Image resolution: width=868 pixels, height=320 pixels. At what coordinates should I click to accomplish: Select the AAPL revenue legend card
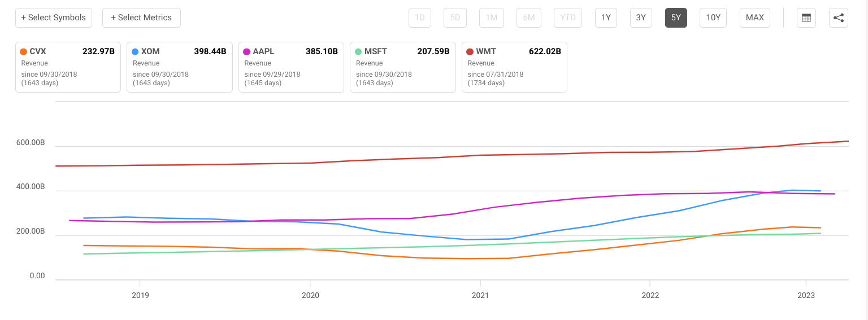291,67
